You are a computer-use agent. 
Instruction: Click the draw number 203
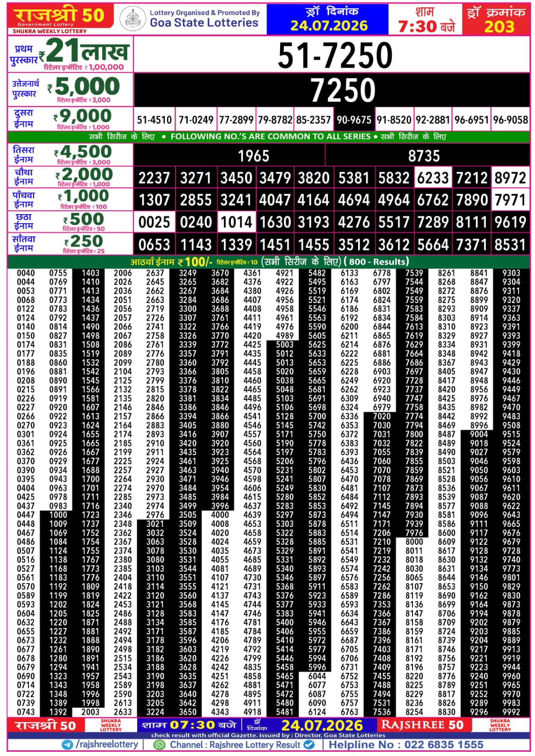[x=499, y=26]
